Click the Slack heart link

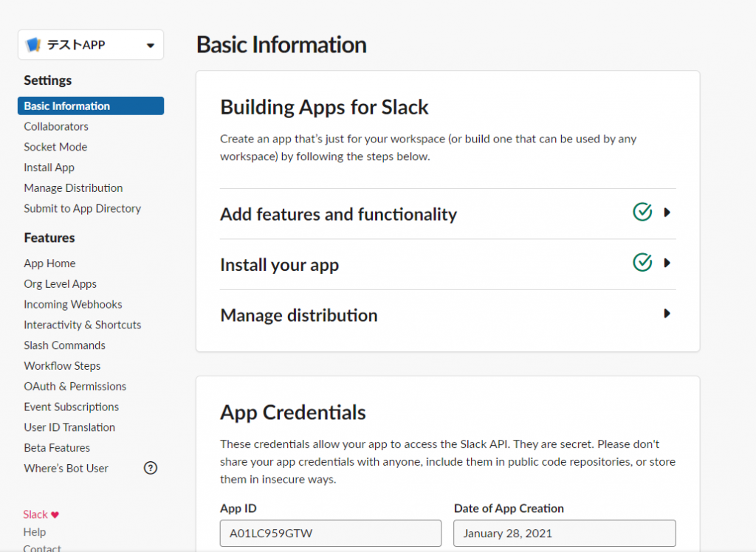coord(41,514)
